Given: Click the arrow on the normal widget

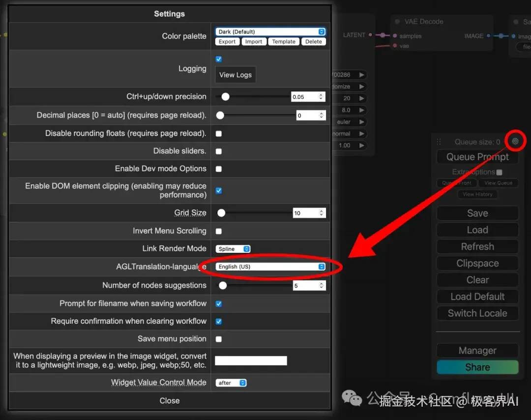Looking at the screenshot, I should [362, 133].
